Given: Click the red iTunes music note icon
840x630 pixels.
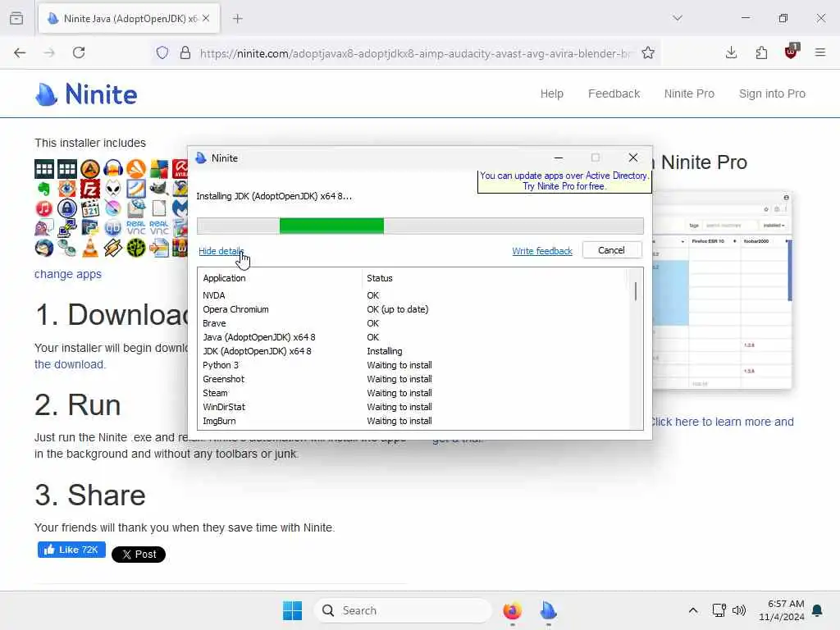Looking at the screenshot, I should click(x=44, y=208).
